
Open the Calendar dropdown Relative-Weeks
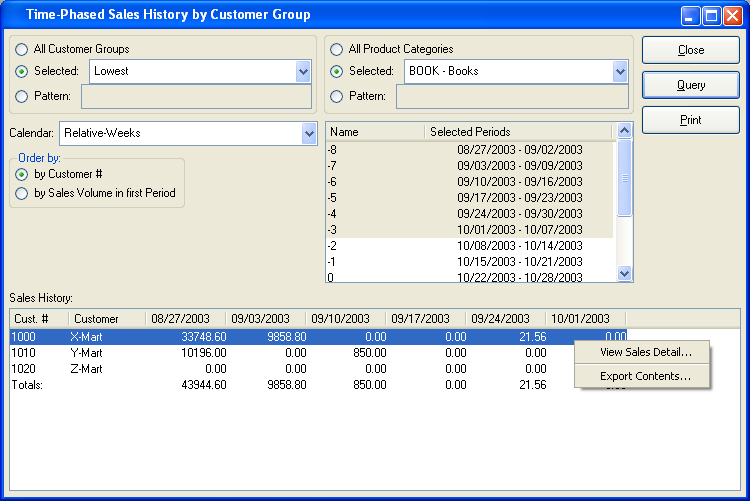[308, 134]
